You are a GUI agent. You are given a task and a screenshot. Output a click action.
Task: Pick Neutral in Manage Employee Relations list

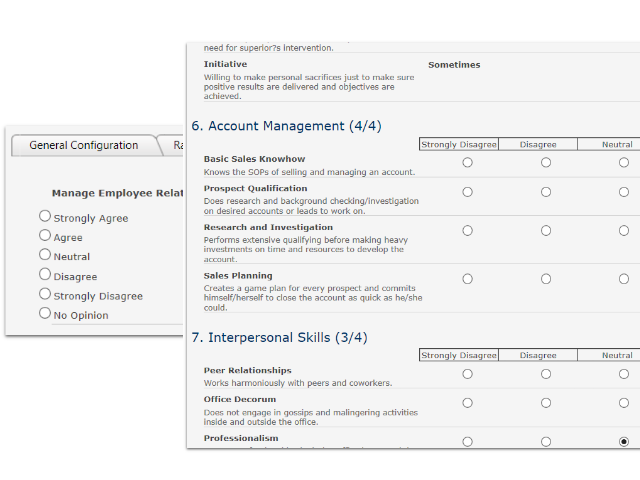(45, 255)
